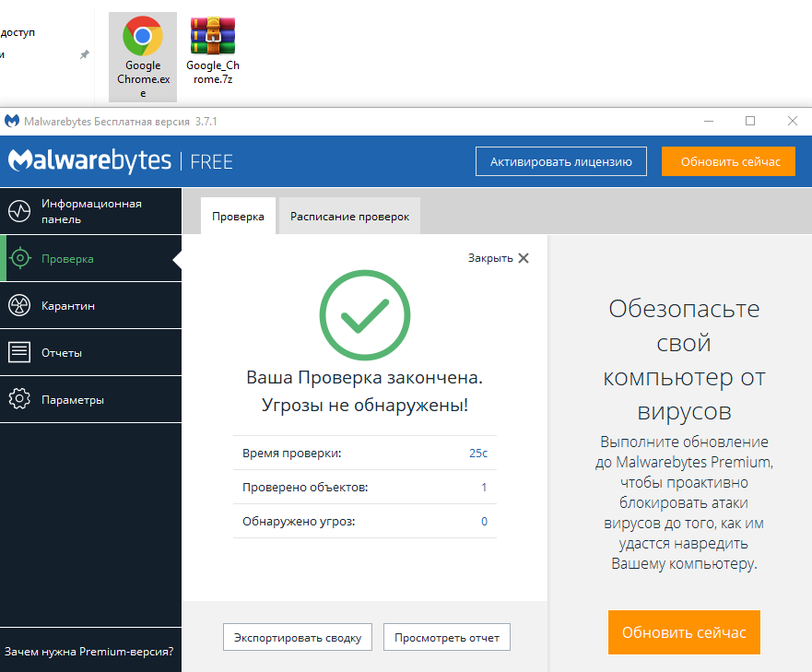Click Обновить сейчас in promo panel
This screenshot has width=812, height=672.
click(x=684, y=632)
